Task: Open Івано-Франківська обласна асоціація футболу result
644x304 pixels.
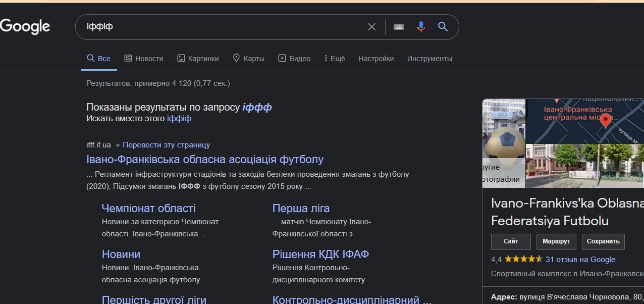Action: (205, 160)
